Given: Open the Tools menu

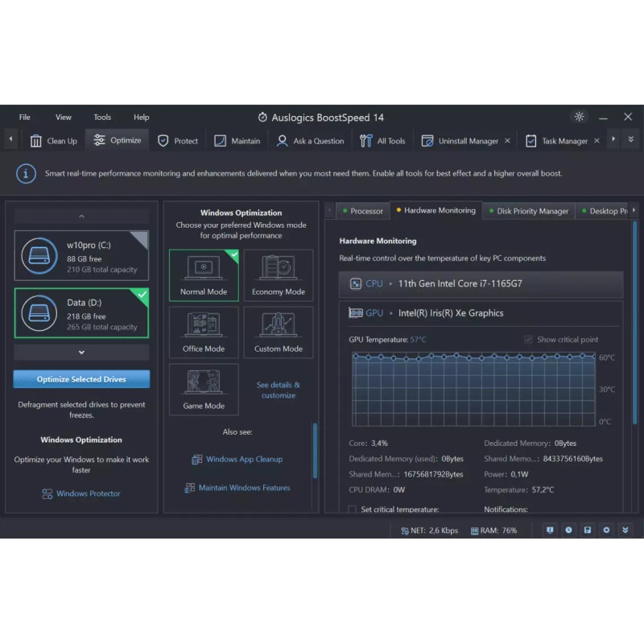Looking at the screenshot, I should tap(102, 118).
